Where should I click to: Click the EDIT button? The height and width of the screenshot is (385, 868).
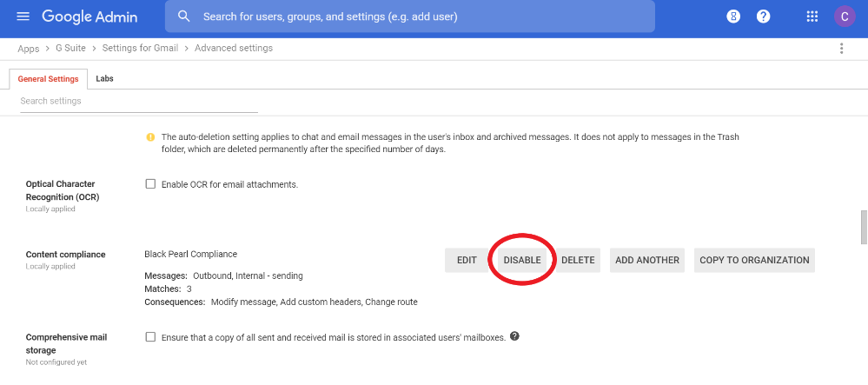[467, 261]
